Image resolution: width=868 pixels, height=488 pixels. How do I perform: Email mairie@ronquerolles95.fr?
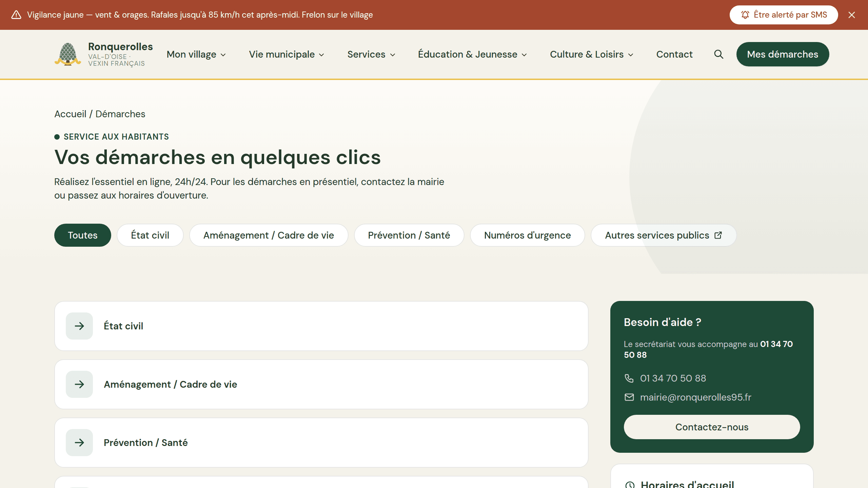point(695,397)
